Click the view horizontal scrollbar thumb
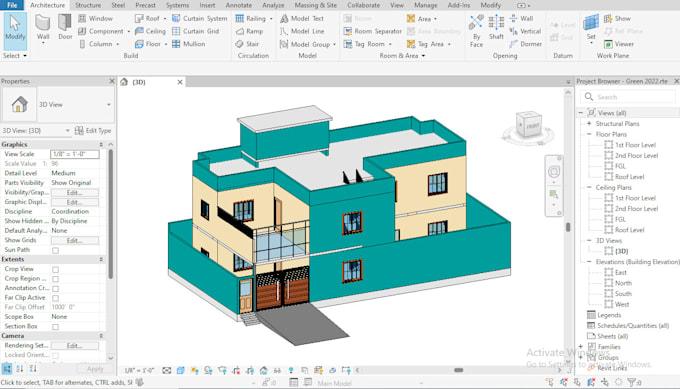Image resolution: width=680 pixels, height=389 pixels. (x=458, y=370)
